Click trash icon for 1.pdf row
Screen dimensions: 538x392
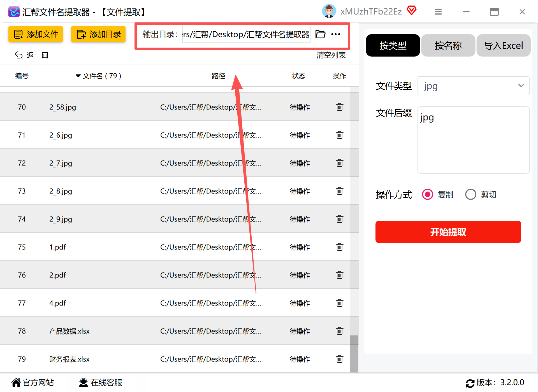(x=339, y=247)
